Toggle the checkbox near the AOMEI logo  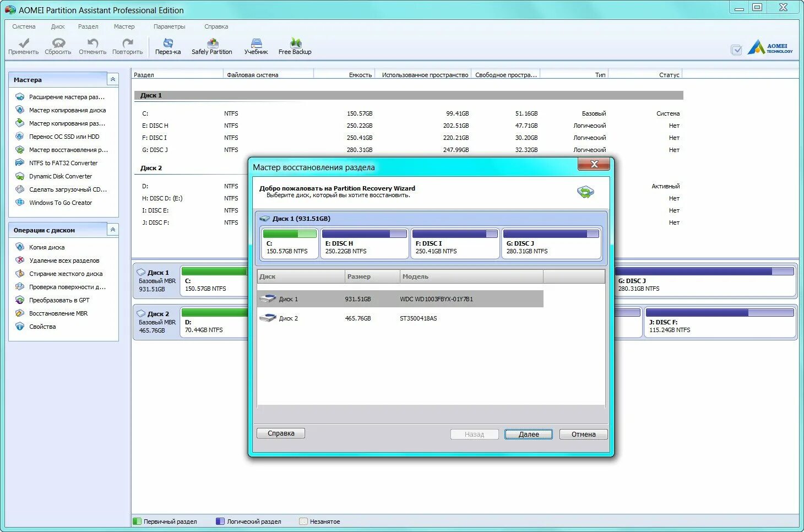(736, 50)
